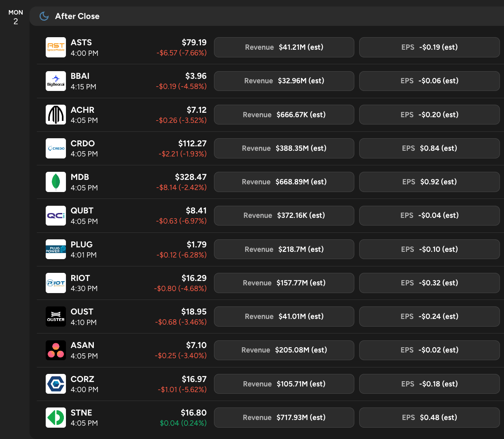Select CRDO price $112.27

point(192,144)
